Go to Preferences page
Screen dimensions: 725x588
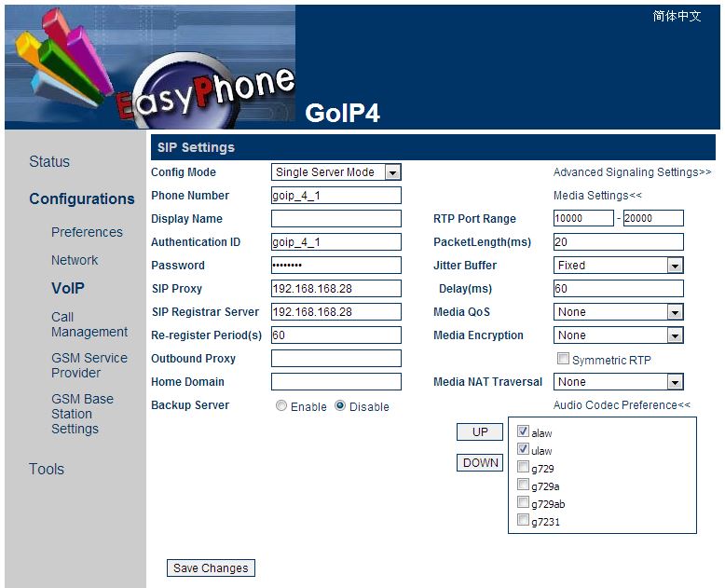coord(87,232)
